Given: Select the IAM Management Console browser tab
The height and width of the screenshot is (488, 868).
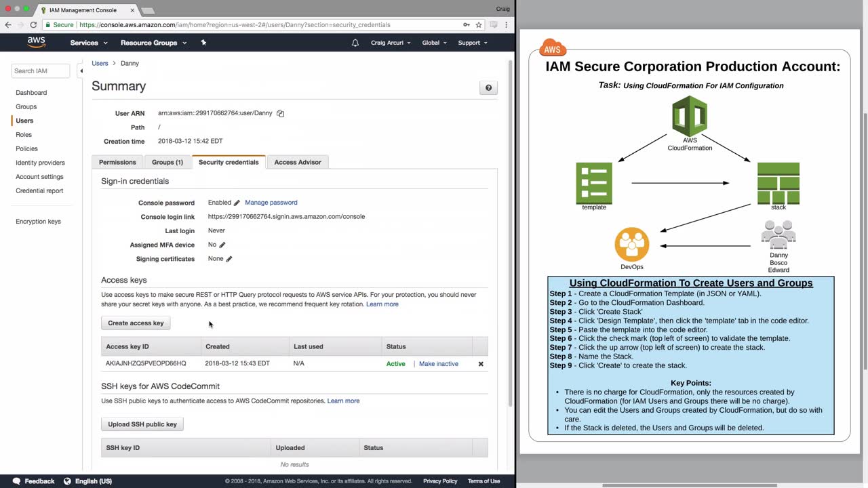Looking at the screenshot, I should click(x=87, y=10).
